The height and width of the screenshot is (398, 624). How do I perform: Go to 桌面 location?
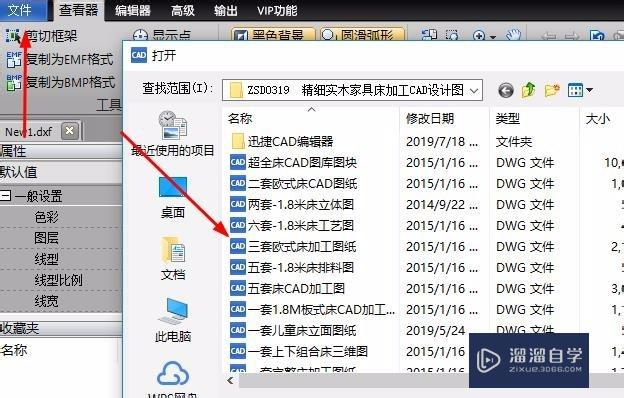[173, 198]
